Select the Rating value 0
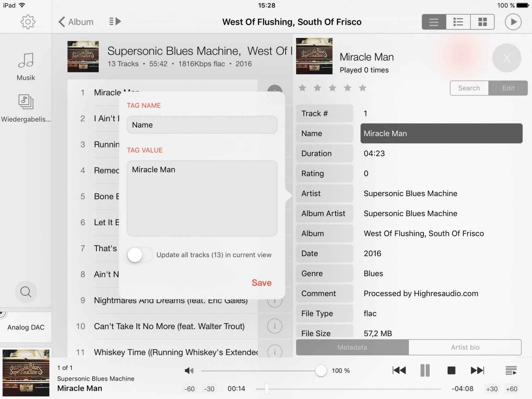532x399 pixels. [x=366, y=173]
